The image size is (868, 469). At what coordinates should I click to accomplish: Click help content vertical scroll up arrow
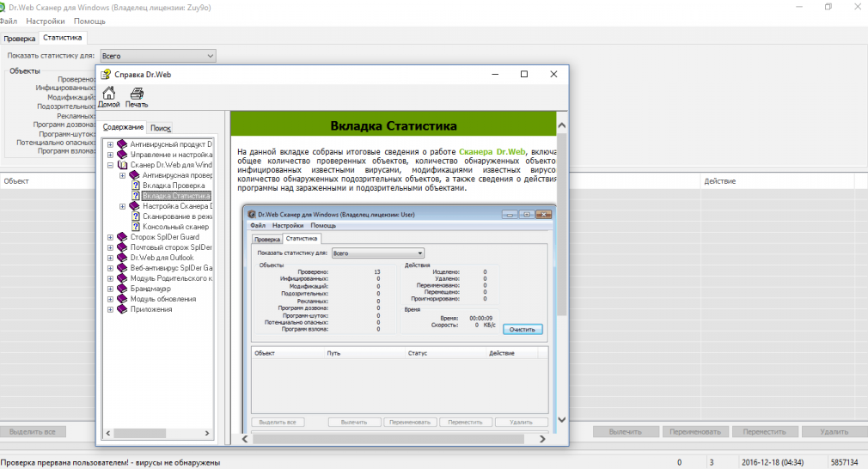(562, 125)
